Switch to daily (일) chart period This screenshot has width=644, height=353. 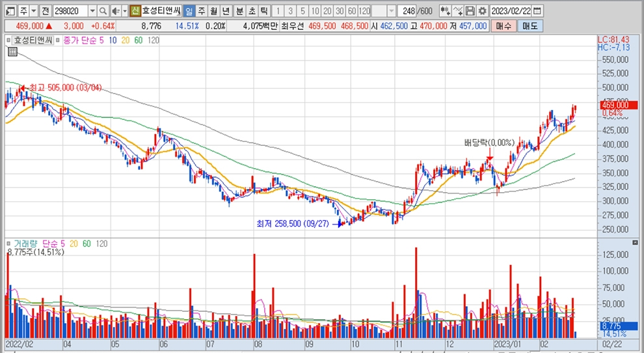(x=188, y=11)
